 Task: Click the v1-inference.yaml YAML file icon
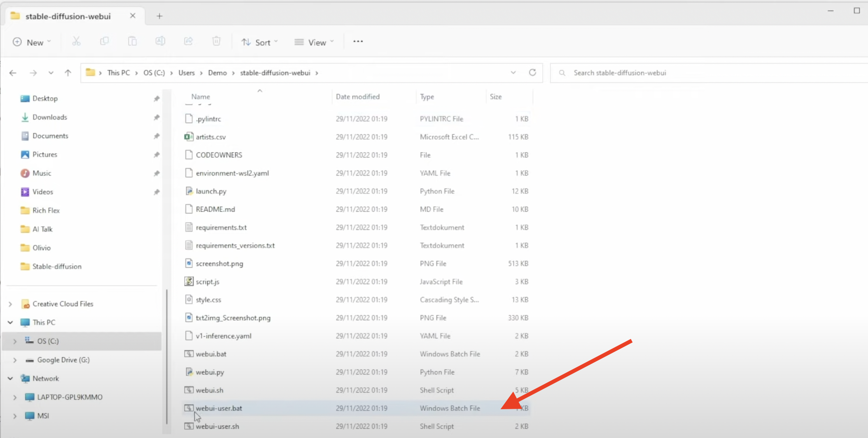(x=188, y=336)
